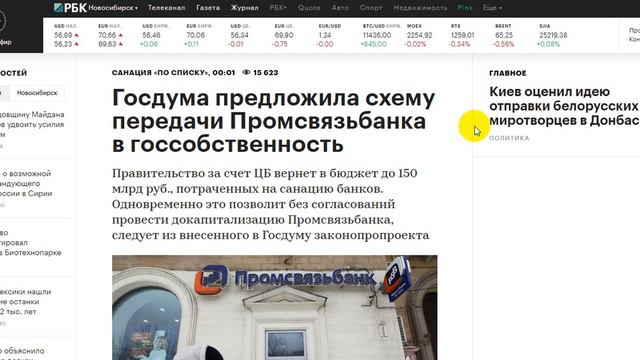Click the MOEX 2254,92 index ticker
640x360 pixels.
point(419,35)
